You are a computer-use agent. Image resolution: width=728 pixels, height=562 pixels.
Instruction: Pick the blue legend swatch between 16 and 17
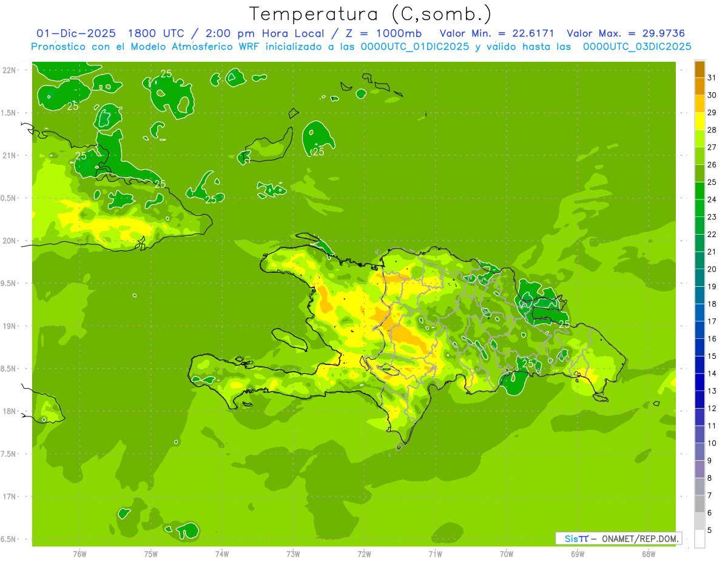(699, 330)
